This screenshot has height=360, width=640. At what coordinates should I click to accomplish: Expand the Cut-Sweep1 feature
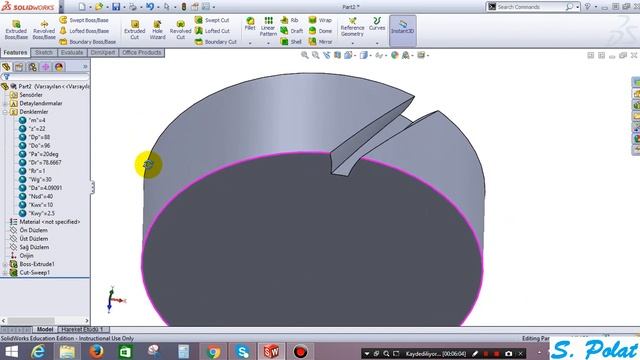4,273
